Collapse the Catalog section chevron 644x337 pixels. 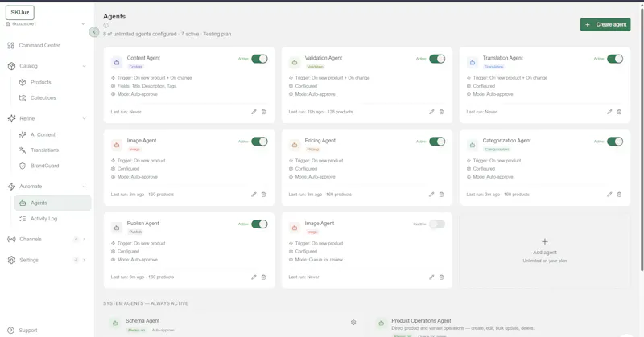85,66
